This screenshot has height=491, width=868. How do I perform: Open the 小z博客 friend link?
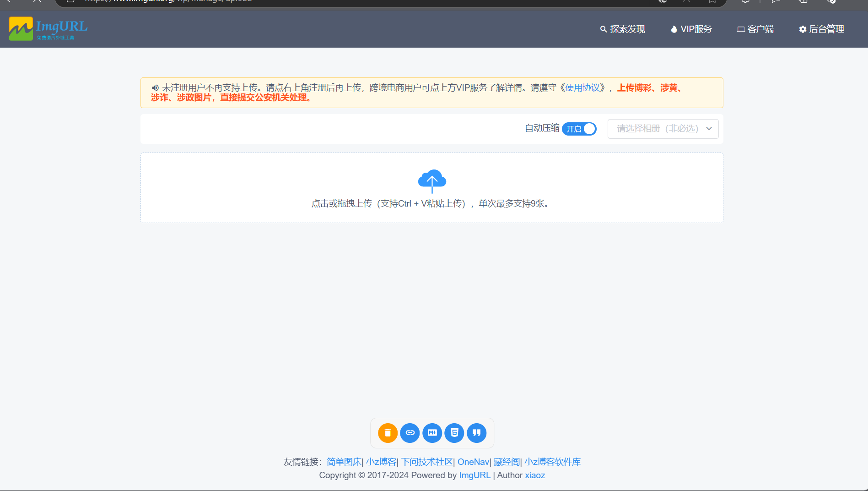pos(381,462)
